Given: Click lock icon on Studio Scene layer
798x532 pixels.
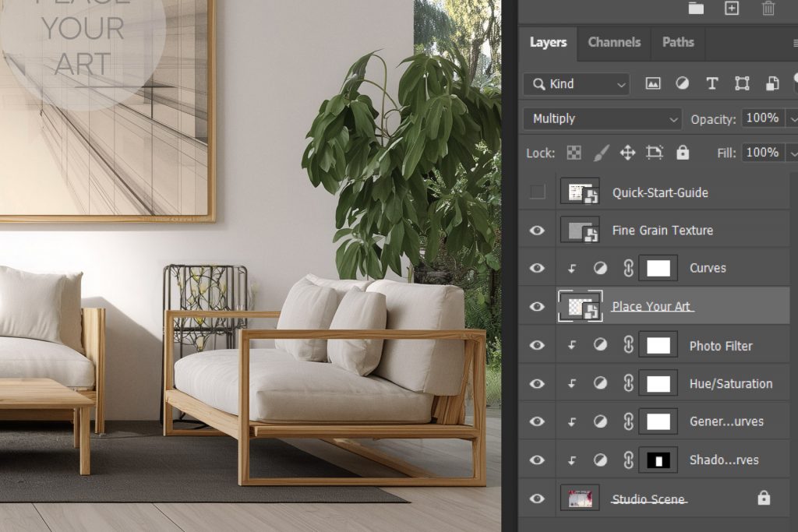Looking at the screenshot, I should click(764, 498).
